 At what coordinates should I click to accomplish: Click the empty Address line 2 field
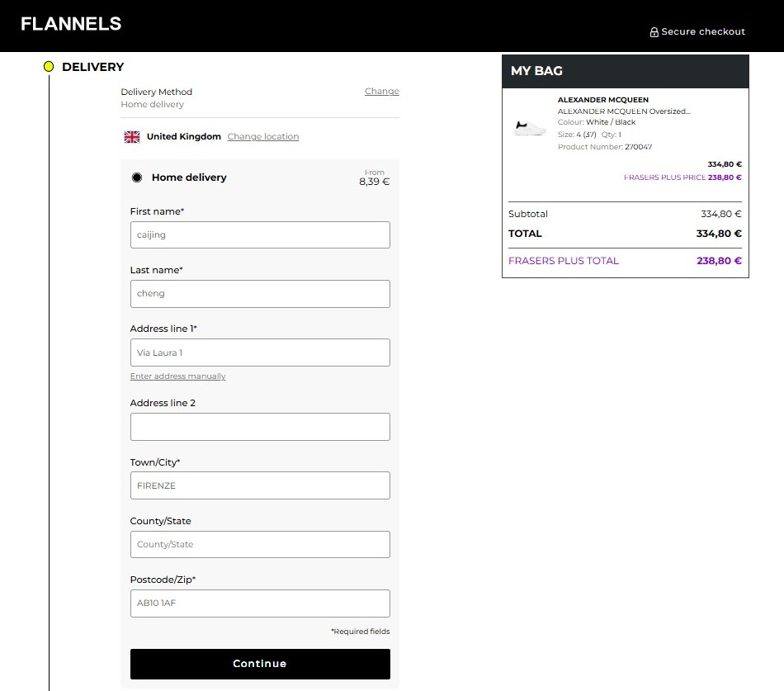coord(260,427)
